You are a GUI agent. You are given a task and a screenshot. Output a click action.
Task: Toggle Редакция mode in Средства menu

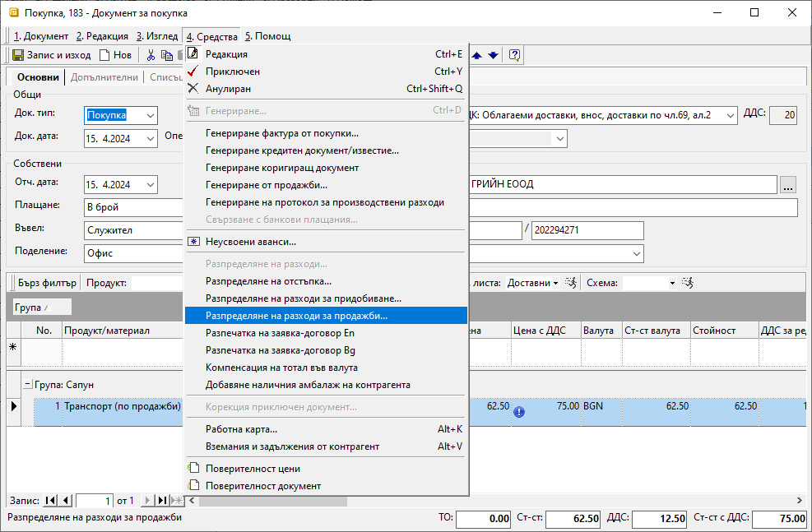[x=226, y=54]
